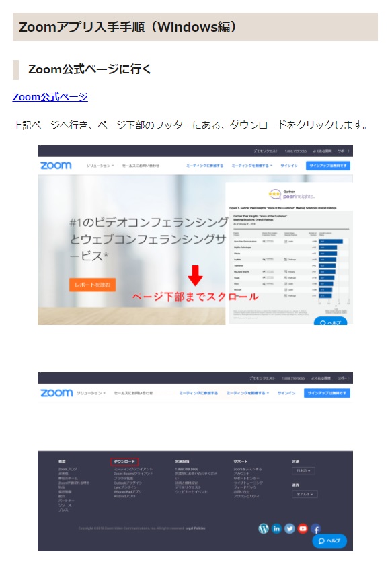Click the YouTube icon in the footer

point(303,528)
